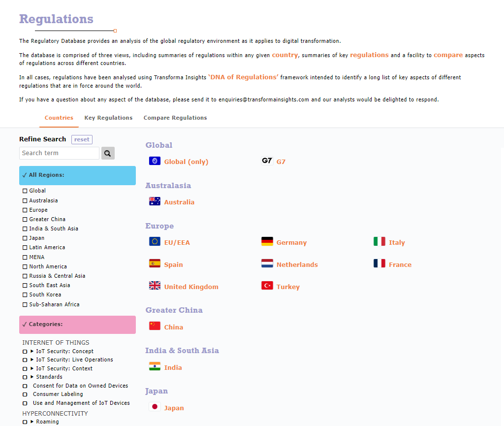Viewport: 504px width, 426px height.
Task: Click the G7 icon in the Global section
Action: pos(266,161)
